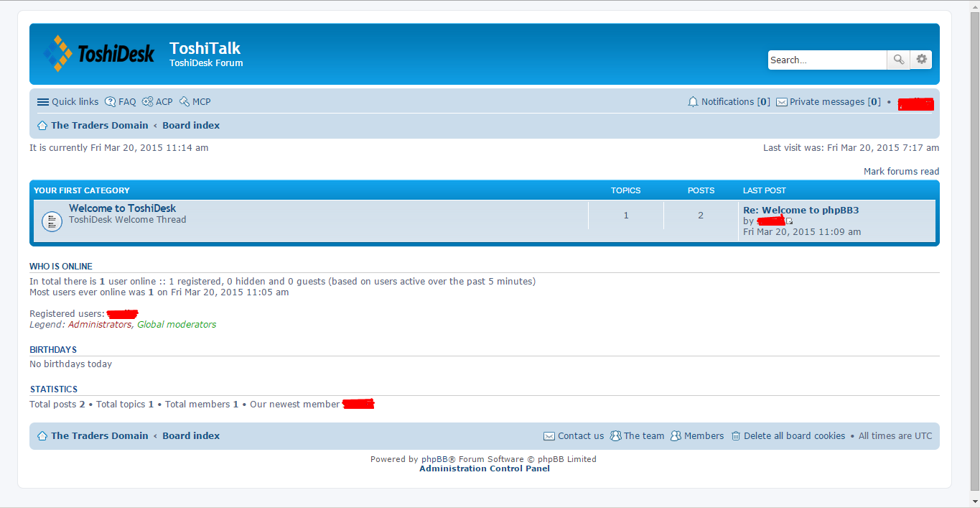Click the search magnifier button

coord(898,60)
